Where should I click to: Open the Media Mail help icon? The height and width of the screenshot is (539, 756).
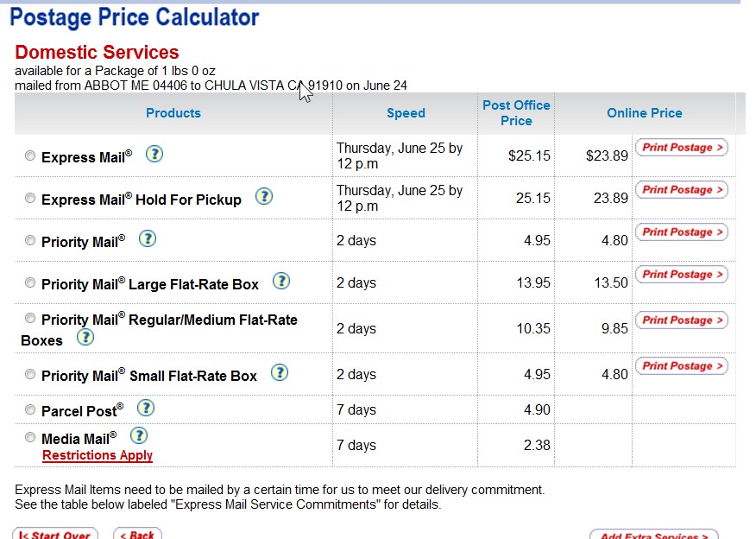pyautogui.click(x=139, y=435)
